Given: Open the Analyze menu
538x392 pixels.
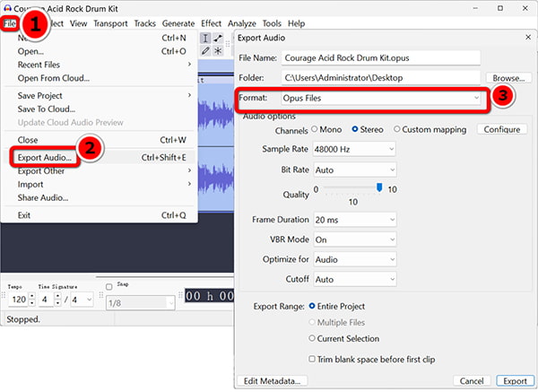Looking at the screenshot, I should (242, 23).
